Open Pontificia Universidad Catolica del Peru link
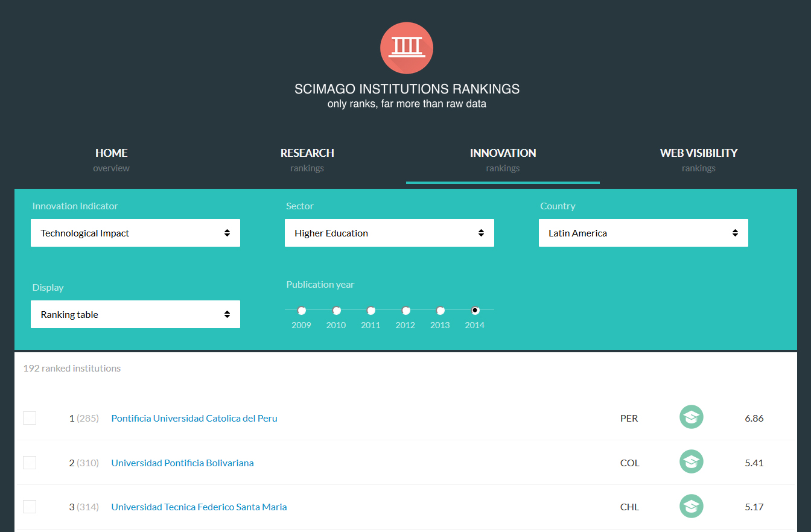The image size is (811, 532). click(x=194, y=418)
